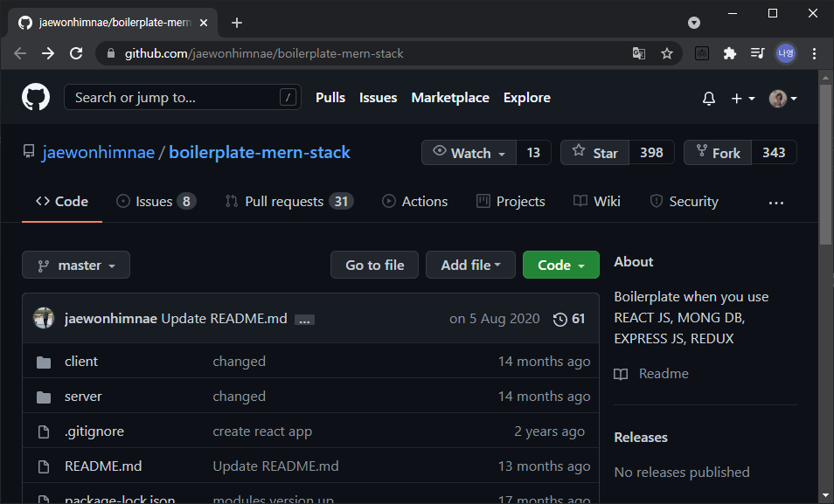
Task: Fork this repository
Action: (x=718, y=153)
